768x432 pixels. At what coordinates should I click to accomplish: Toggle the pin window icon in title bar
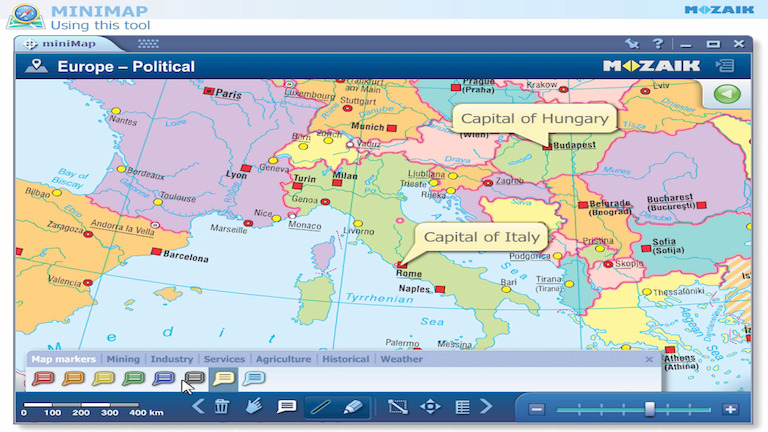click(631, 44)
